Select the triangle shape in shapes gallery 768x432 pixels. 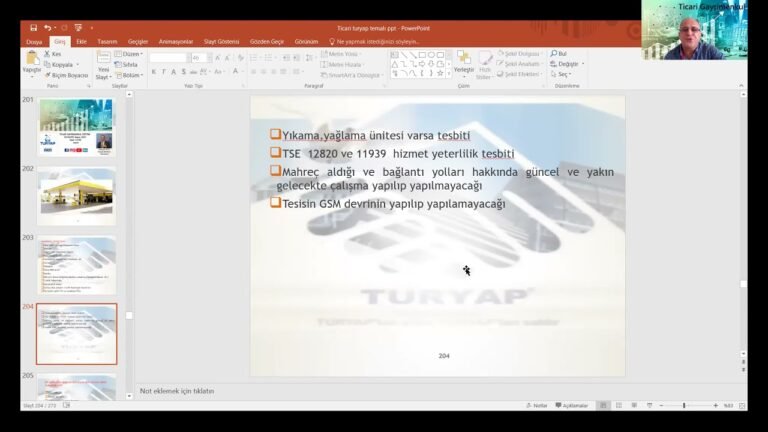(395, 64)
